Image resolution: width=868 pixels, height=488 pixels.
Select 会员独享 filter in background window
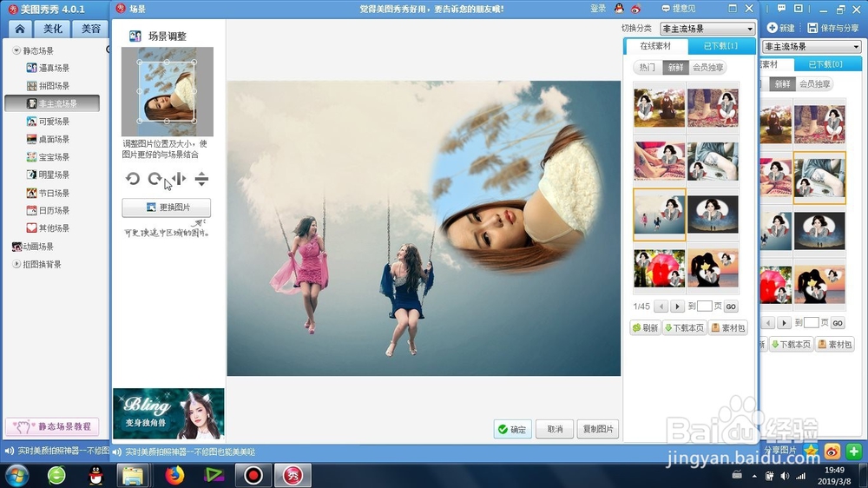click(814, 83)
